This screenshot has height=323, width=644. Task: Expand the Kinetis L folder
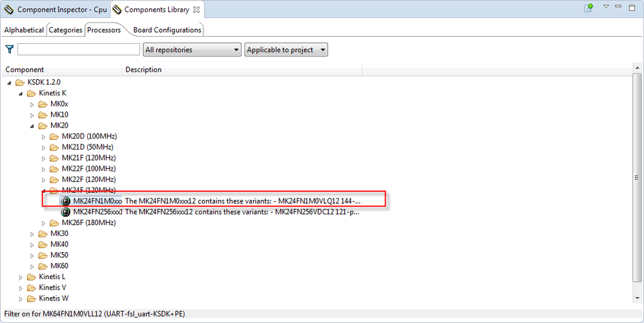(21, 277)
